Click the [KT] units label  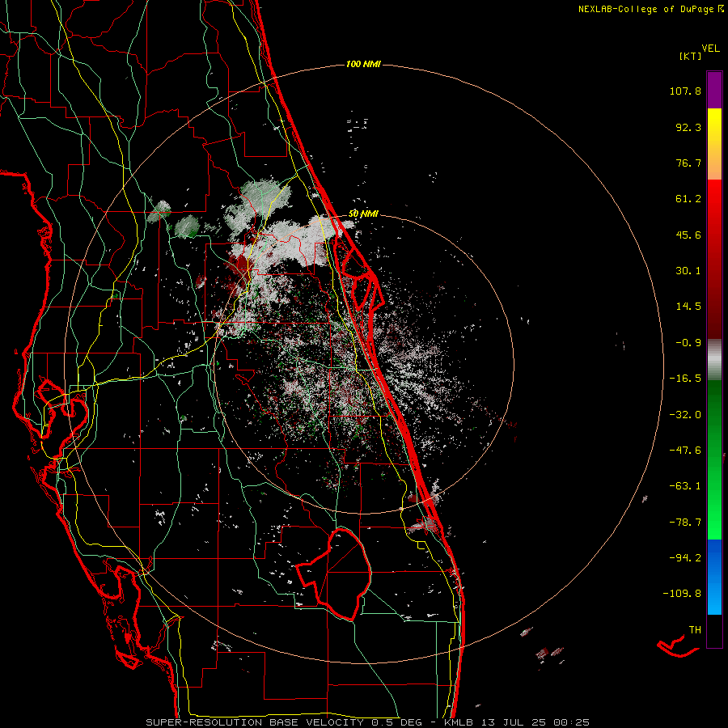click(691, 56)
